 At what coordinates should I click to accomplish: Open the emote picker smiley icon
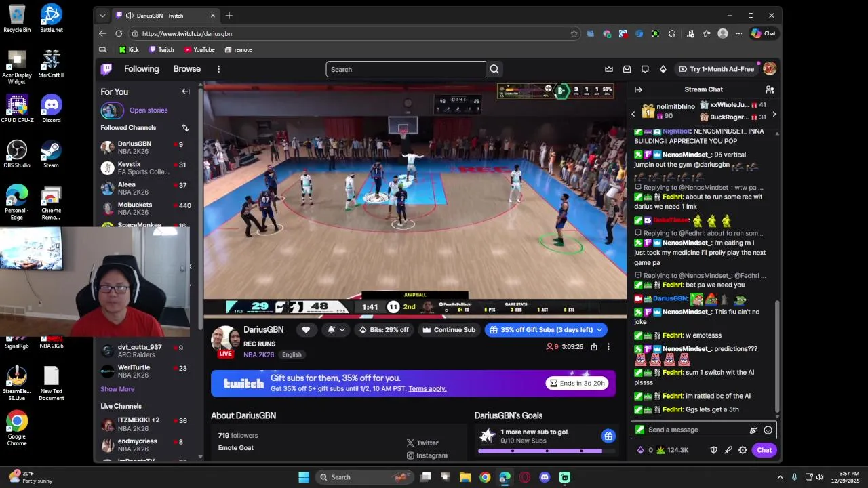point(768,430)
